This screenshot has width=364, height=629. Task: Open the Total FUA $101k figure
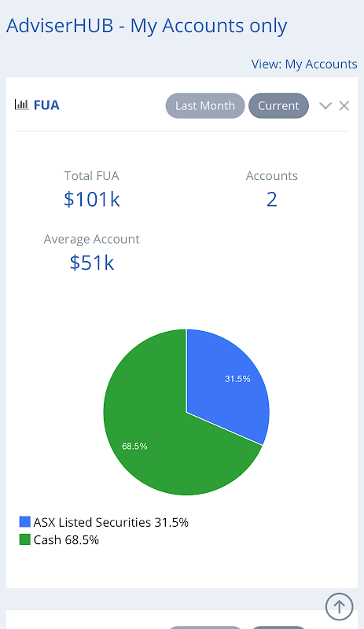[92, 200]
